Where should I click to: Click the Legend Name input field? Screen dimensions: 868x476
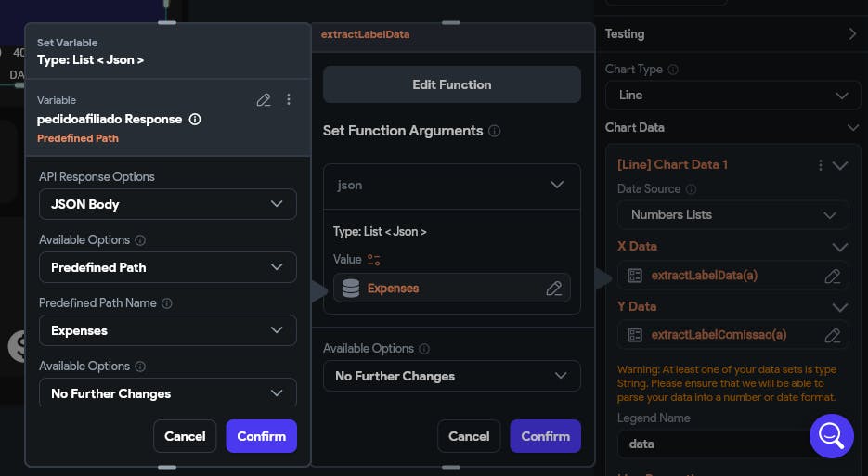tap(710, 444)
